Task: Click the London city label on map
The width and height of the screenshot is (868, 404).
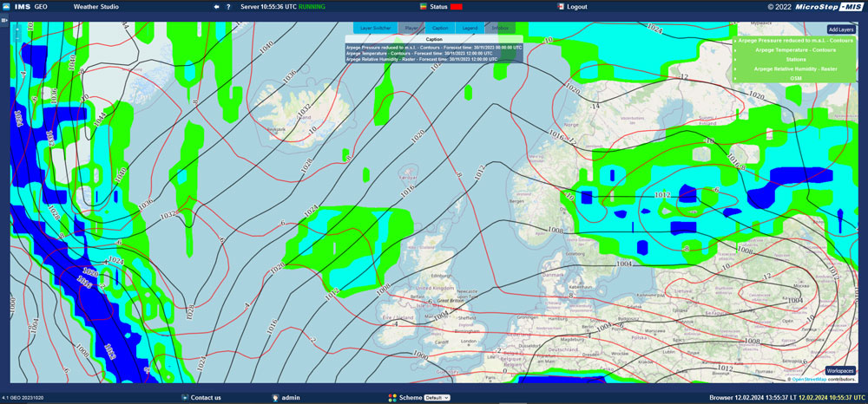Action: click(x=469, y=341)
